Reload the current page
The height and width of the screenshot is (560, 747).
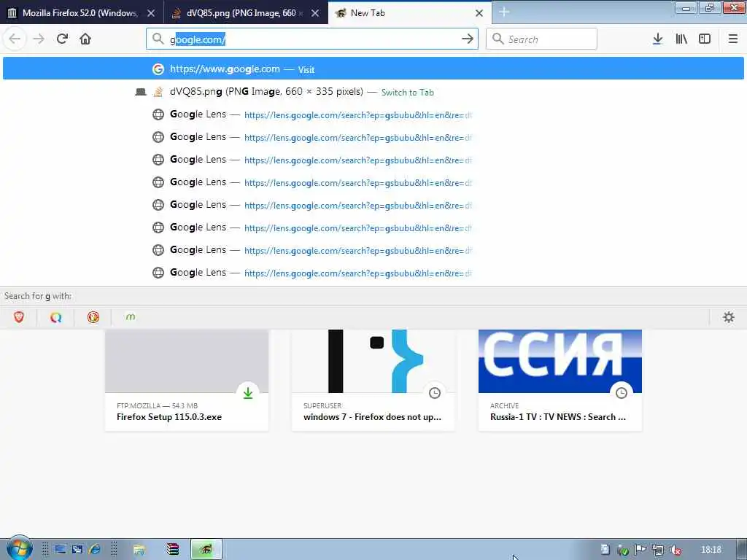click(x=62, y=39)
